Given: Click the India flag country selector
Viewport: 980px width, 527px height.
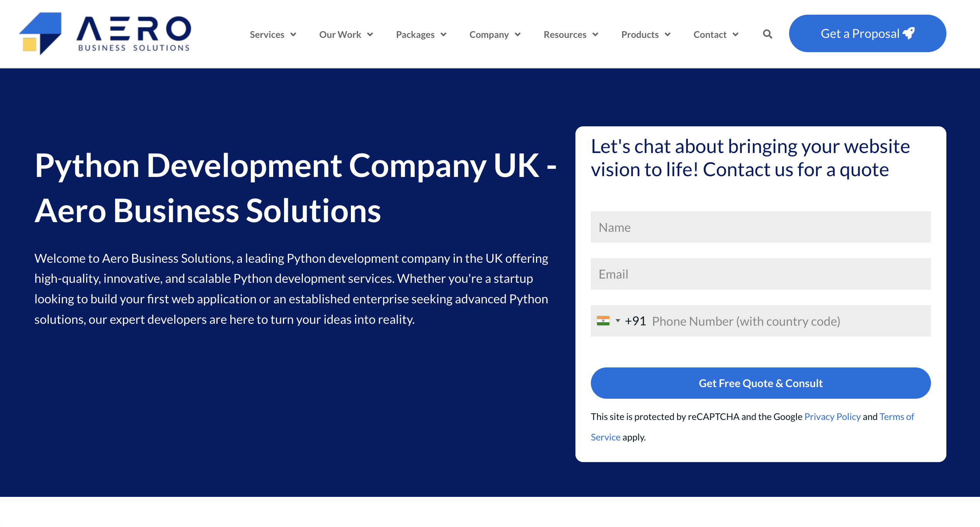Looking at the screenshot, I should coord(608,321).
